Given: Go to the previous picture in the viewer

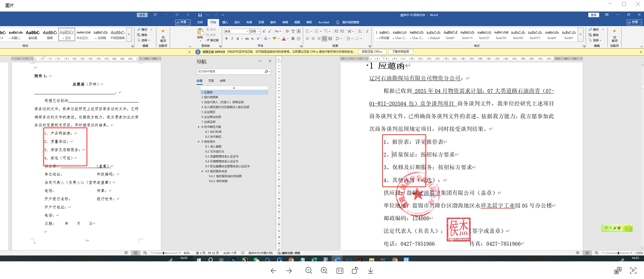Looking at the screenshot, I should coord(273,271).
